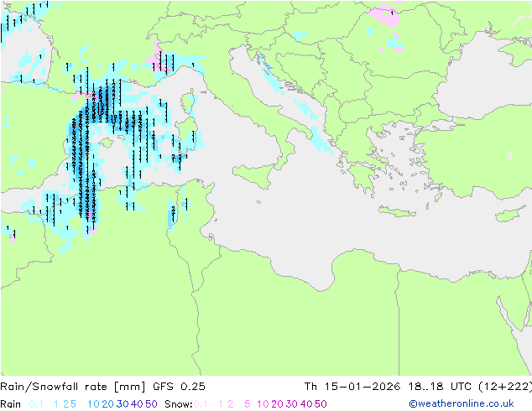
Task: Select the magenta snow legend value 10
Action: point(263,404)
